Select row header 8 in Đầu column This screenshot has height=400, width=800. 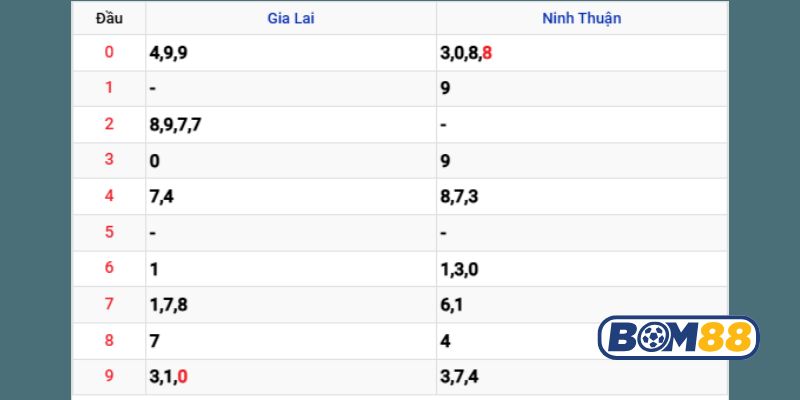(x=109, y=341)
